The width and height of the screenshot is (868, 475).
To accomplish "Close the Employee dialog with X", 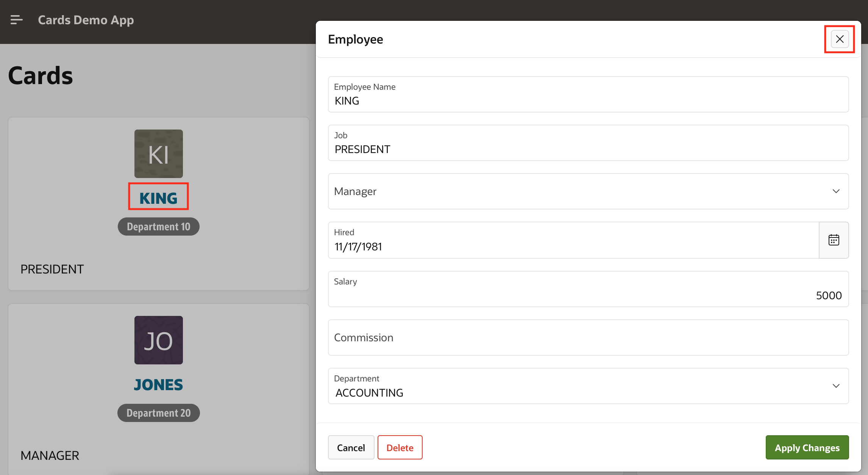I will (x=839, y=39).
